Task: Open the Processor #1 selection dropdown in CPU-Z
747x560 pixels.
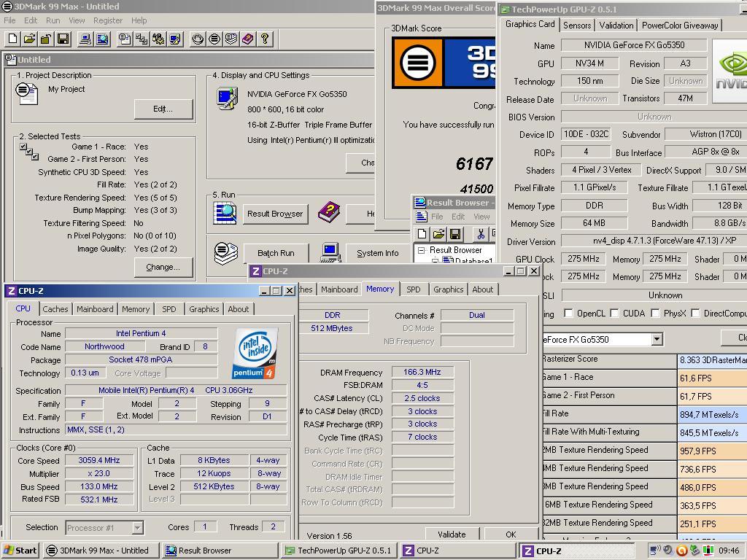Action: coord(137,528)
